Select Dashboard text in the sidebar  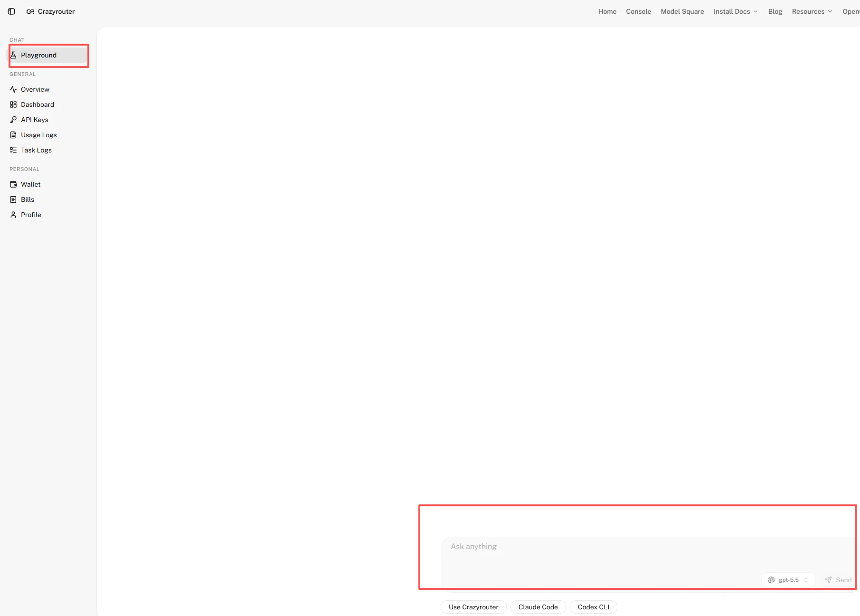pos(38,104)
